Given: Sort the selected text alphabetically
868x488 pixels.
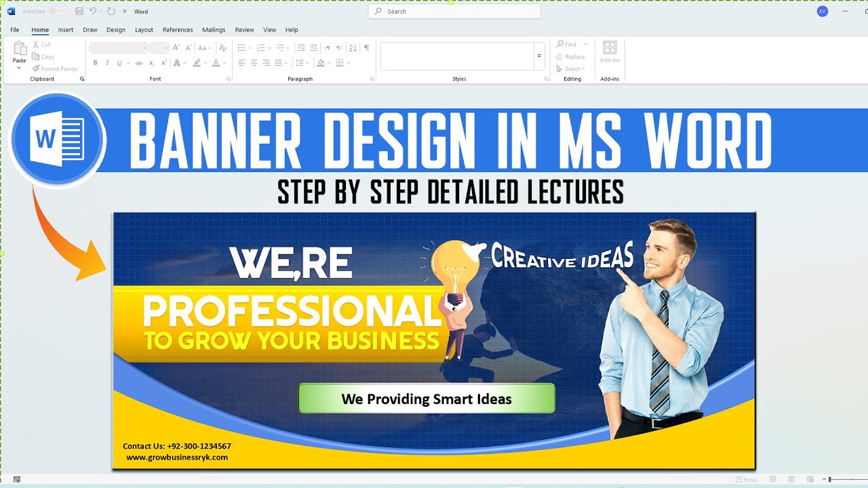Looking at the screenshot, I should point(353,47).
